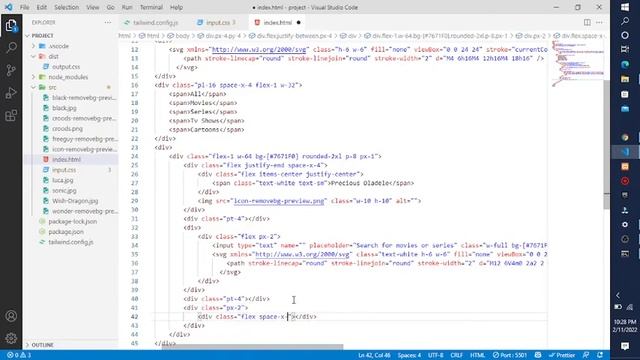Open File Explorer from taskbar
Image resolution: width=640 pixels, height=360 pixels.
click(x=625, y=79)
